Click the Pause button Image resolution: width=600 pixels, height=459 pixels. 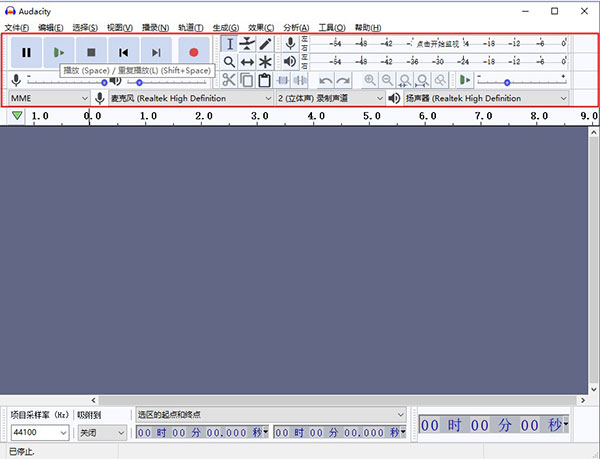pos(27,52)
